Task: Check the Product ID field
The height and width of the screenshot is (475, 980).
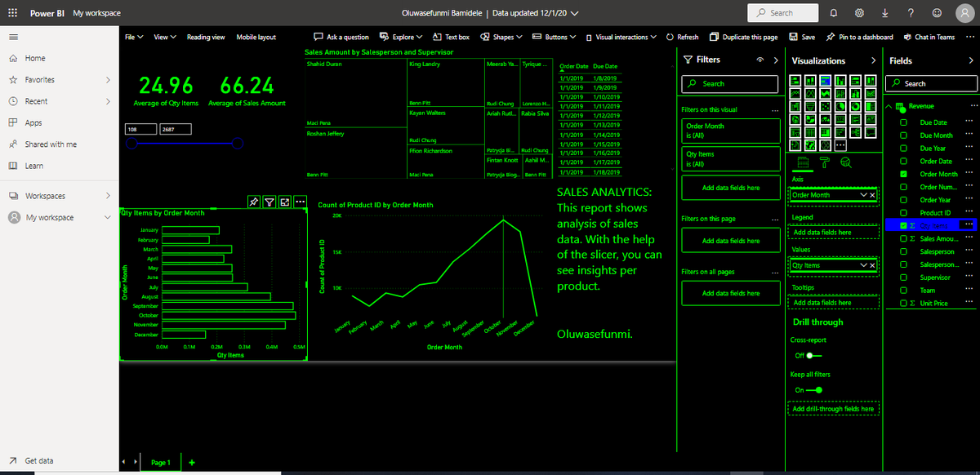Action: click(903, 213)
